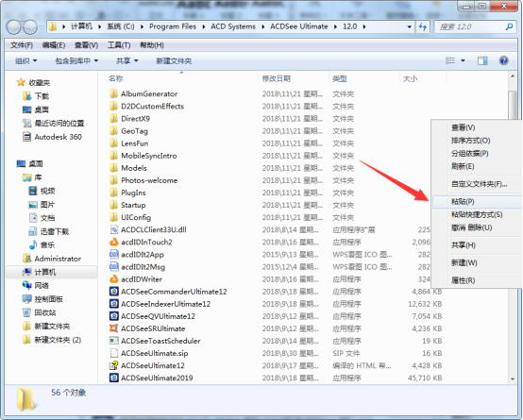This screenshot has width=523, height=420.
Task: Expand the chevron after 计算机 in path
Action: tap(99, 26)
